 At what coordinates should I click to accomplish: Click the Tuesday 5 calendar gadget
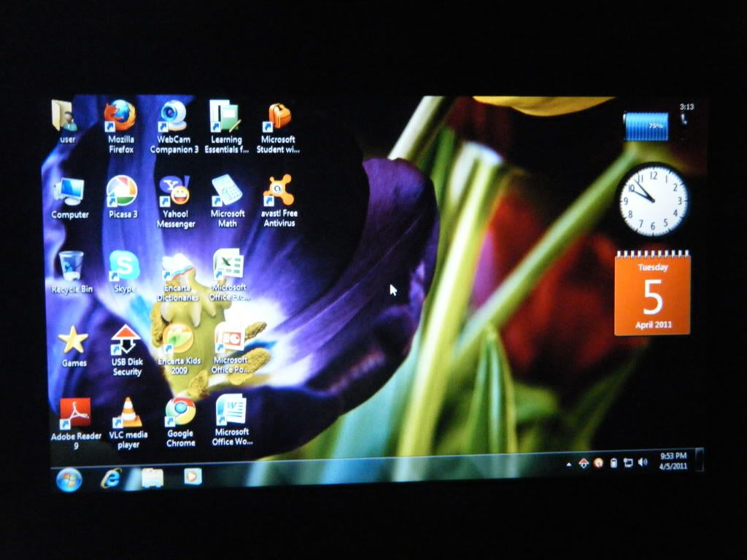pyautogui.click(x=652, y=293)
